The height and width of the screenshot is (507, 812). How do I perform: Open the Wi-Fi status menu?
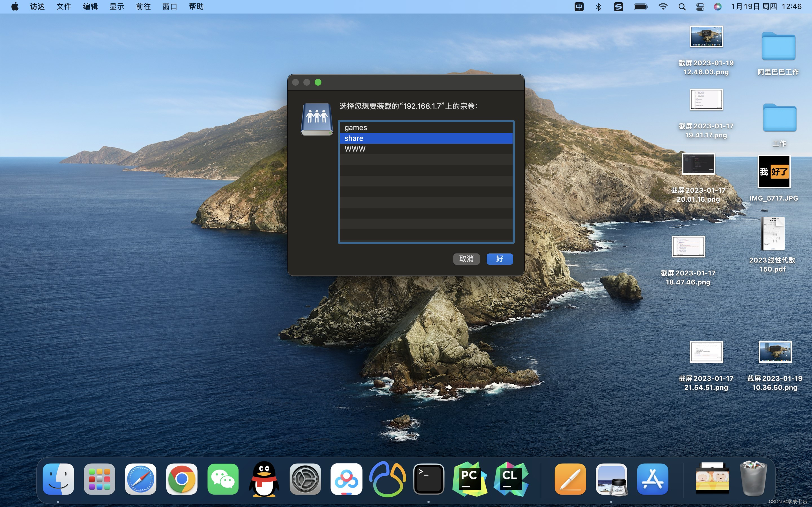tap(663, 7)
